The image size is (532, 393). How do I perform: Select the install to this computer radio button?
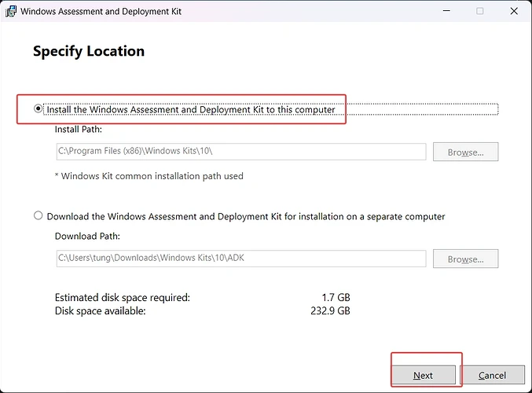[x=39, y=109]
